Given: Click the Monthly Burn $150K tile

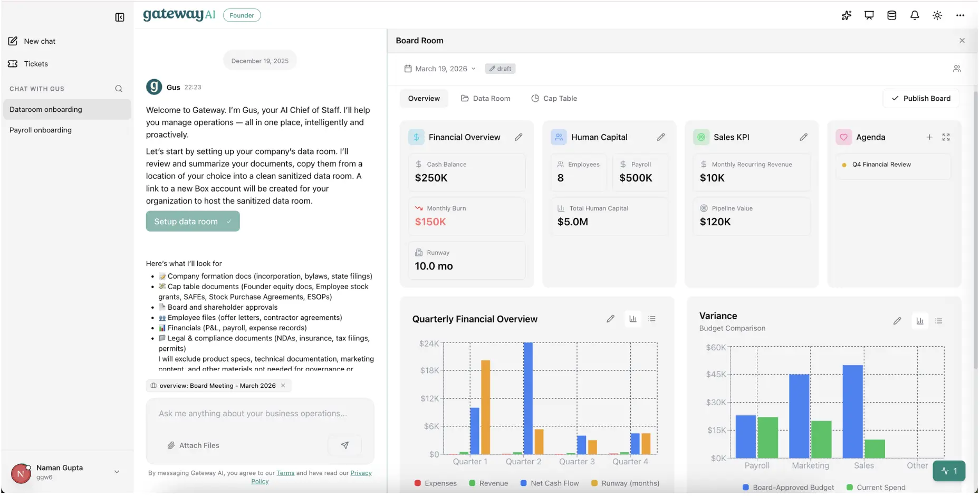Looking at the screenshot, I should (x=467, y=216).
